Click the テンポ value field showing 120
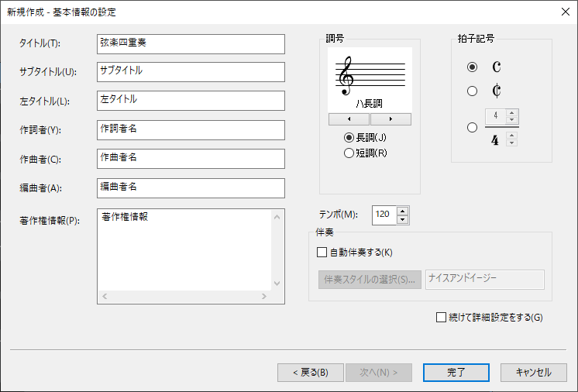The width and height of the screenshot is (578, 392). pos(384,215)
